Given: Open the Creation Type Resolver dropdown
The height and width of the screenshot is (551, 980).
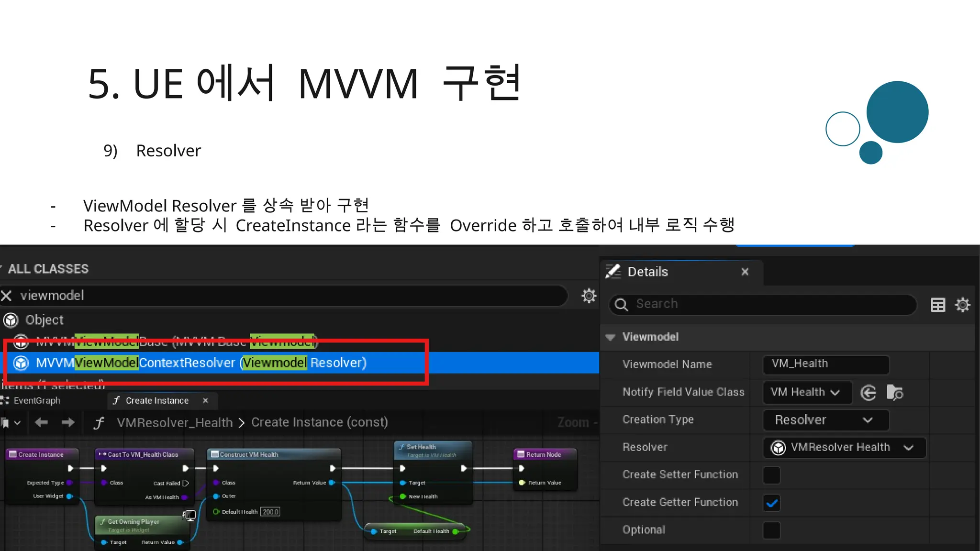Looking at the screenshot, I should 826,420.
